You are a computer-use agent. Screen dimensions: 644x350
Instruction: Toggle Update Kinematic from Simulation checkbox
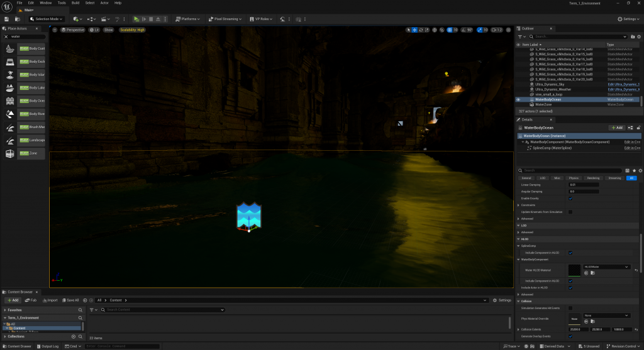(570, 212)
